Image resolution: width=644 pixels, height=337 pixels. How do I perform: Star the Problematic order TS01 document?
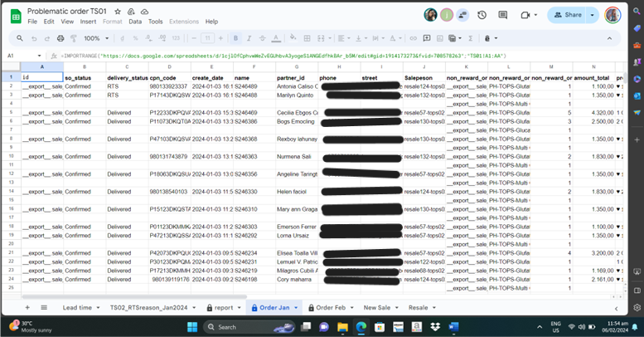pos(118,12)
